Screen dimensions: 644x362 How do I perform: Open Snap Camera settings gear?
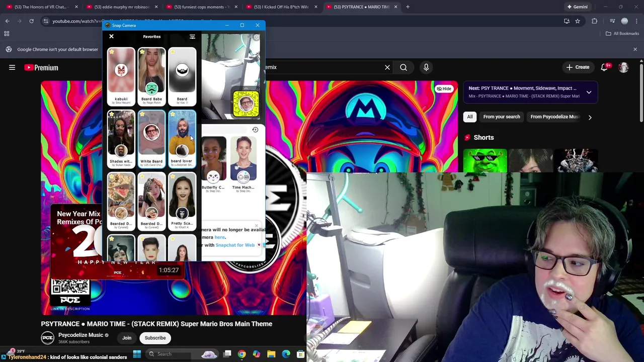[256, 37]
